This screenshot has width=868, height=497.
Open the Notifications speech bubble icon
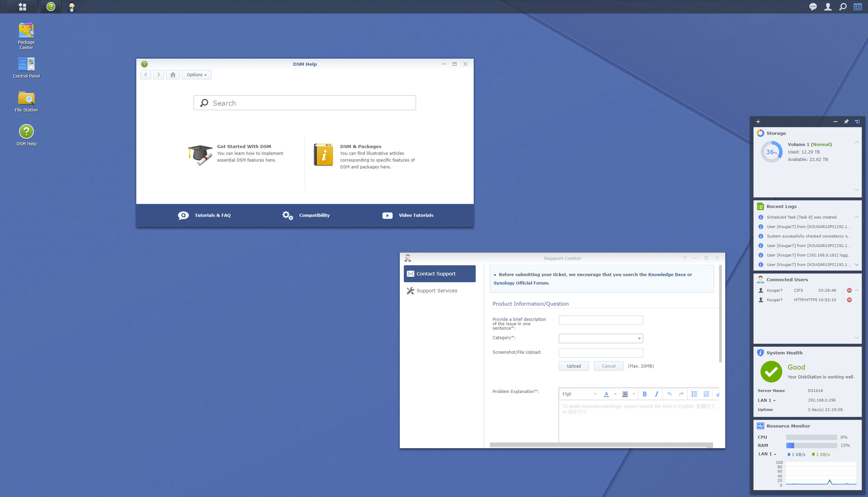pyautogui.click(x=813, y=6)
